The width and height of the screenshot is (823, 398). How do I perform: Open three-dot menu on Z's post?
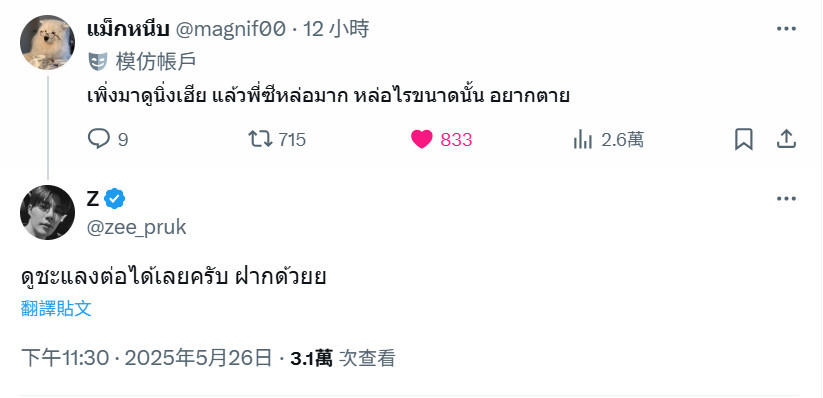point(786,198)
